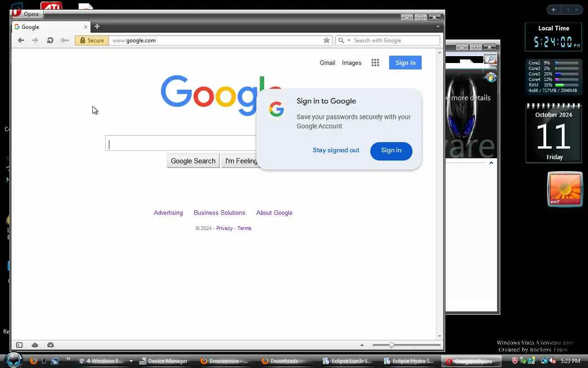Expand quick launch overflow chevron
The height and width of the screenshot is (368, 588).
[68, 359]
